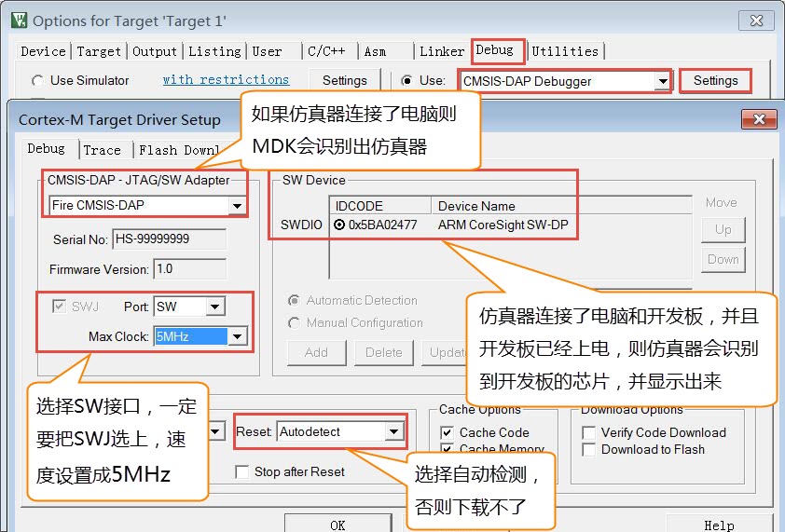The height and width of the screenshot is (532, 785).
Task: Toggle the Stop after Reset checkbox
Action: point(241,472)
